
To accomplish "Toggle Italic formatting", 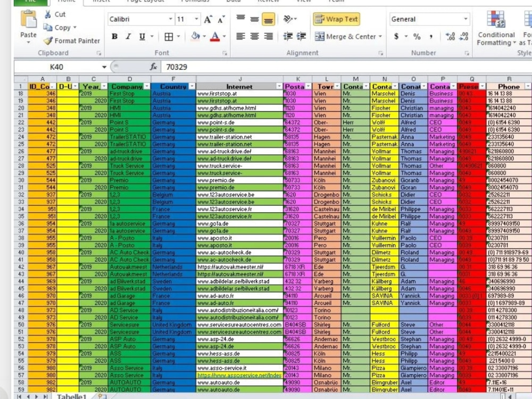I will tap(128, 37).
